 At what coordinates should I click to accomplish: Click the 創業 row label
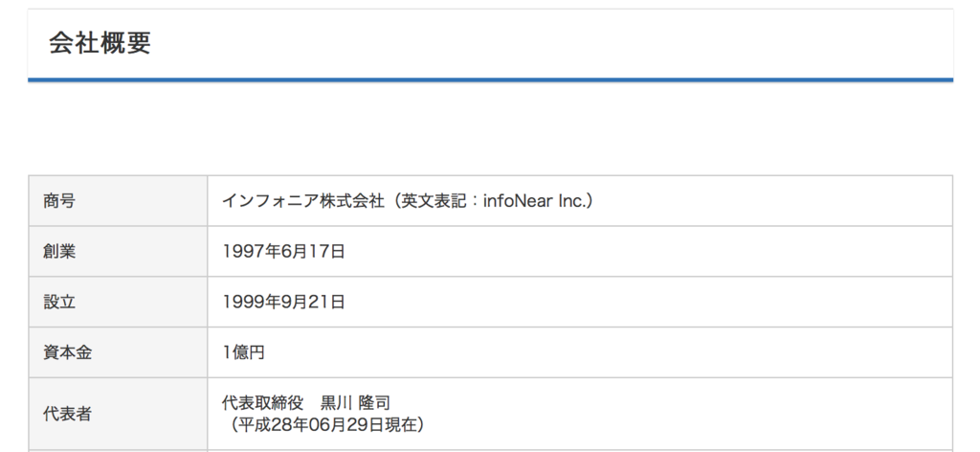click(58, 252)
